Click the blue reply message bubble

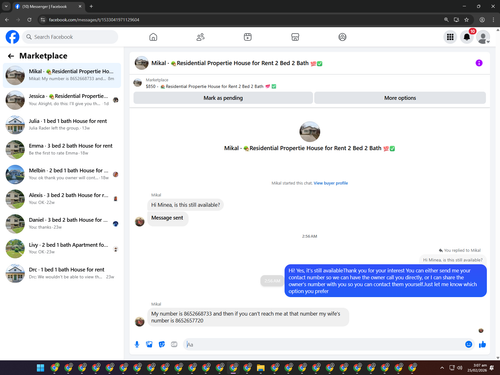[x=386, y=281]
